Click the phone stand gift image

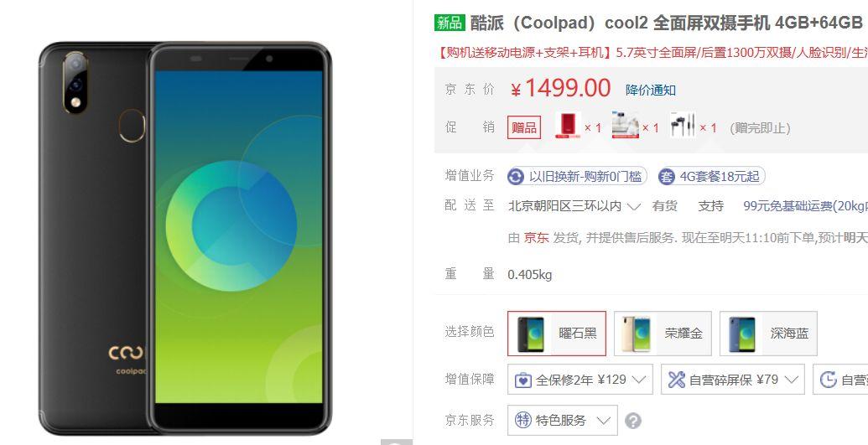point(626,125)
